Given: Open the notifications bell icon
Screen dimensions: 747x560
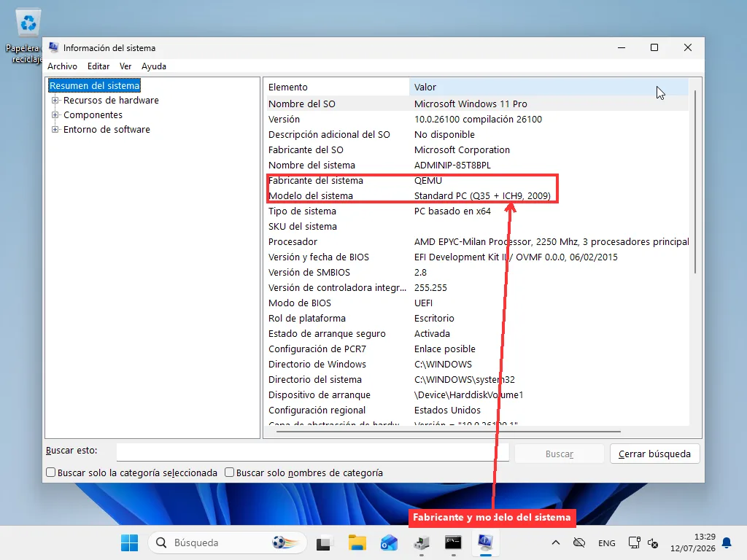Looking at the screenshot, I should [727, 542].
